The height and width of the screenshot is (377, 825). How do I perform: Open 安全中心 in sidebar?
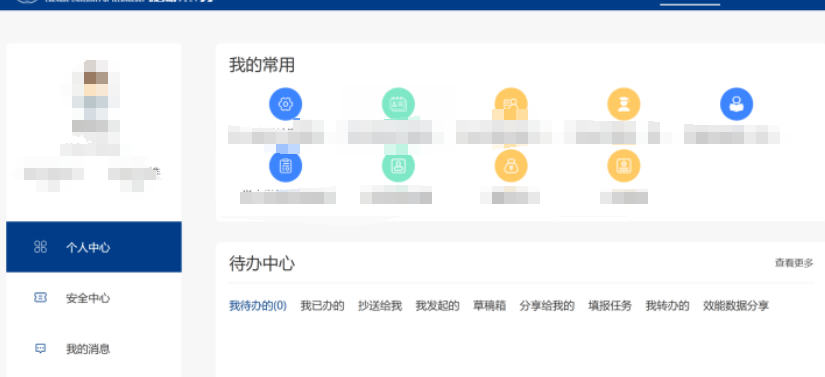[x=94, y=298]
